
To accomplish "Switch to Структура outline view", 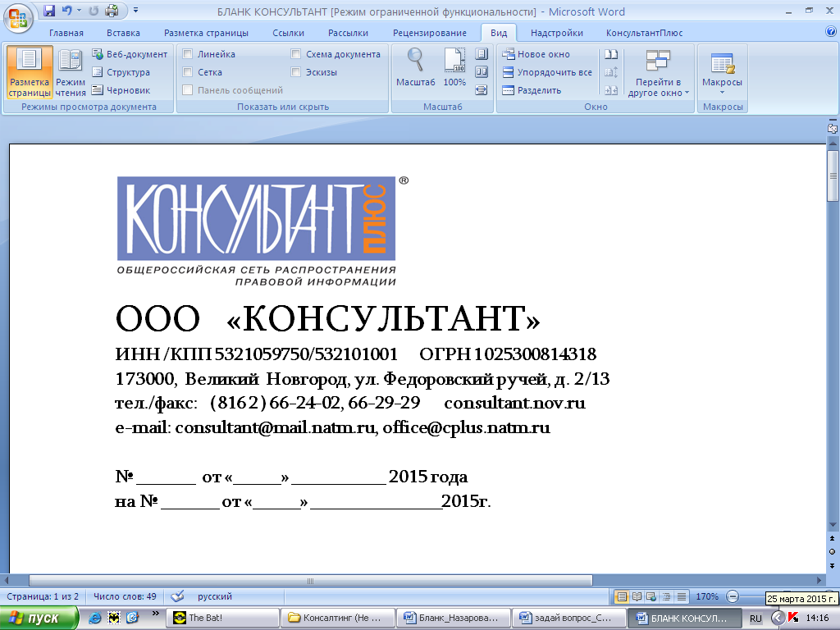I will pyautogui.click(x=121, y=72).
